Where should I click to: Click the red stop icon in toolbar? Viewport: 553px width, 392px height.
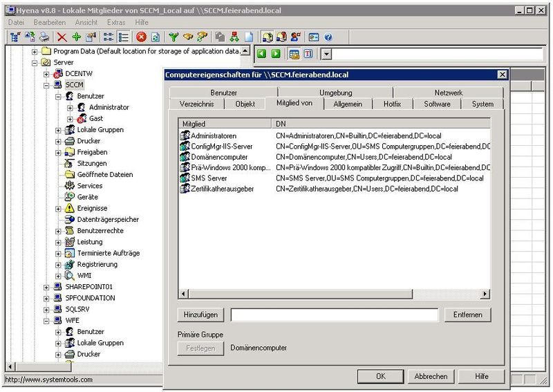tap(141, 37)
